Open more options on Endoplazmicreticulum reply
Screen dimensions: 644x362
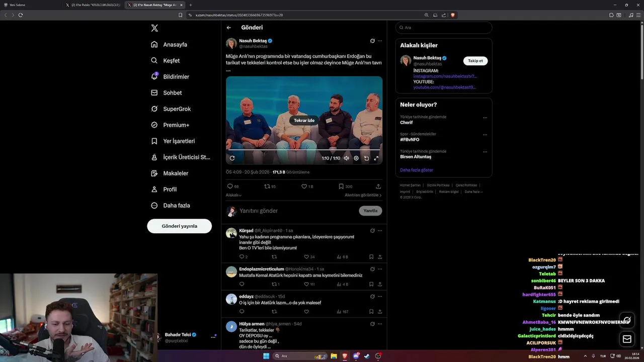point(380,269)
